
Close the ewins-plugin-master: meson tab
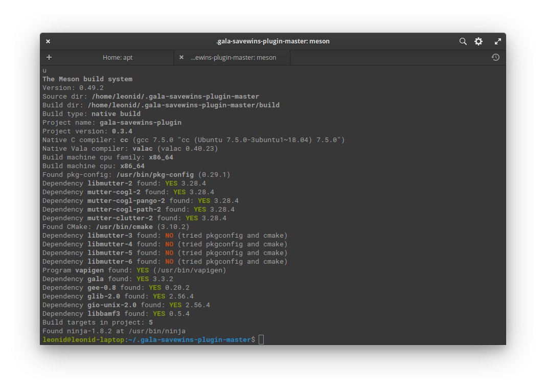coord(181,57)
